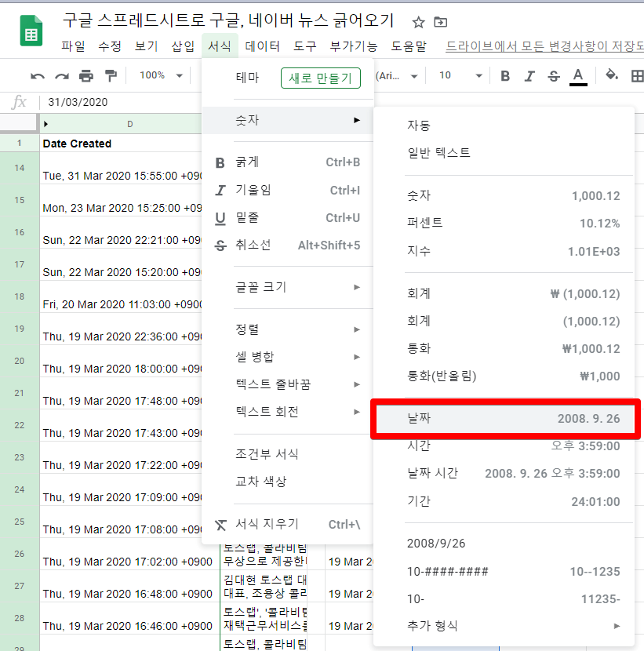Open the 100% zoom dropdown

coord(161,75)
